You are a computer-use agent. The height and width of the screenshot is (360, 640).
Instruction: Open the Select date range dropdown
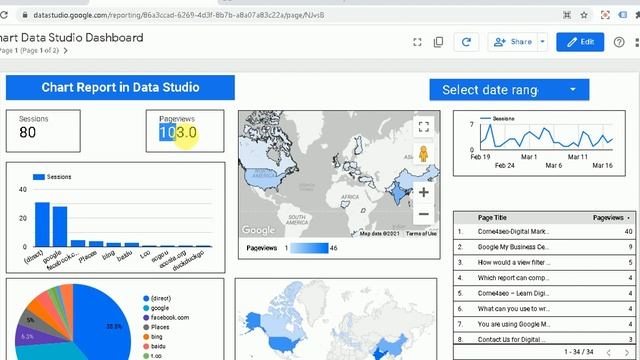tap(509, 89)
